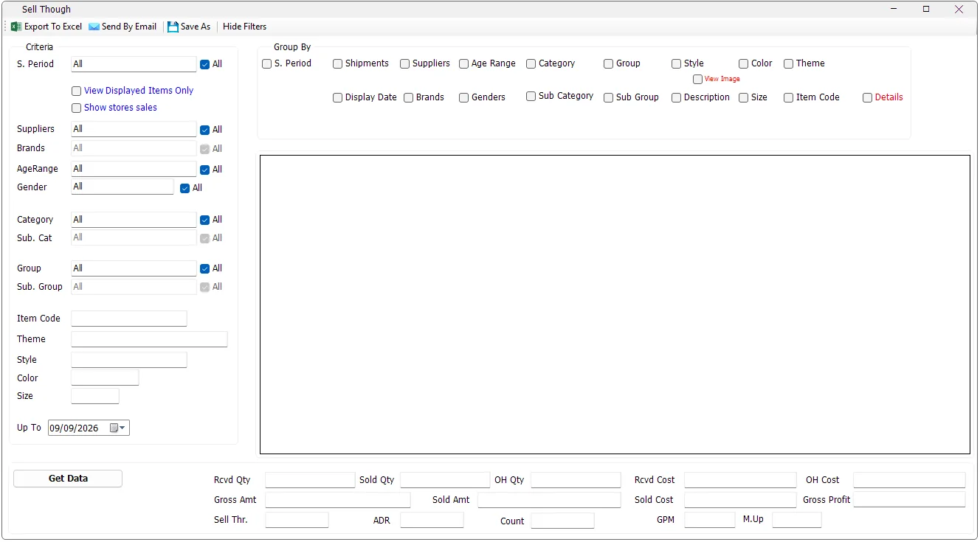
Task: Tick the Color group-by checkbox
Action: [x=744, y=64]
